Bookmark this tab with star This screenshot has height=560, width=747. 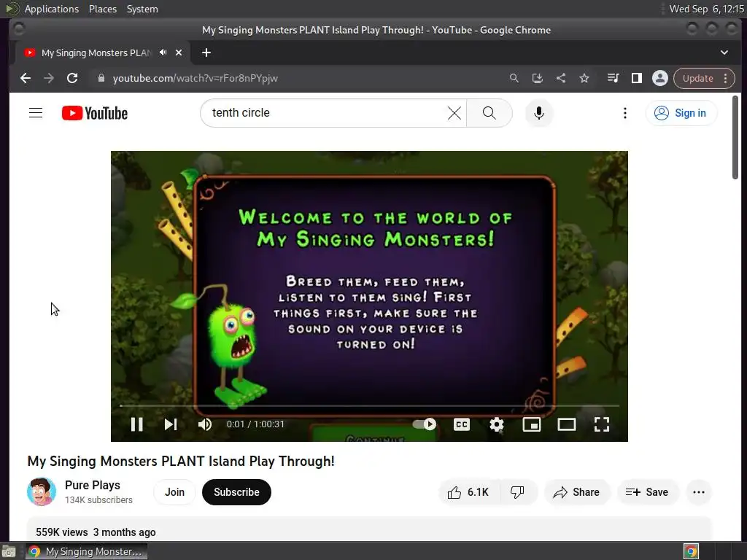pos(584,78)
